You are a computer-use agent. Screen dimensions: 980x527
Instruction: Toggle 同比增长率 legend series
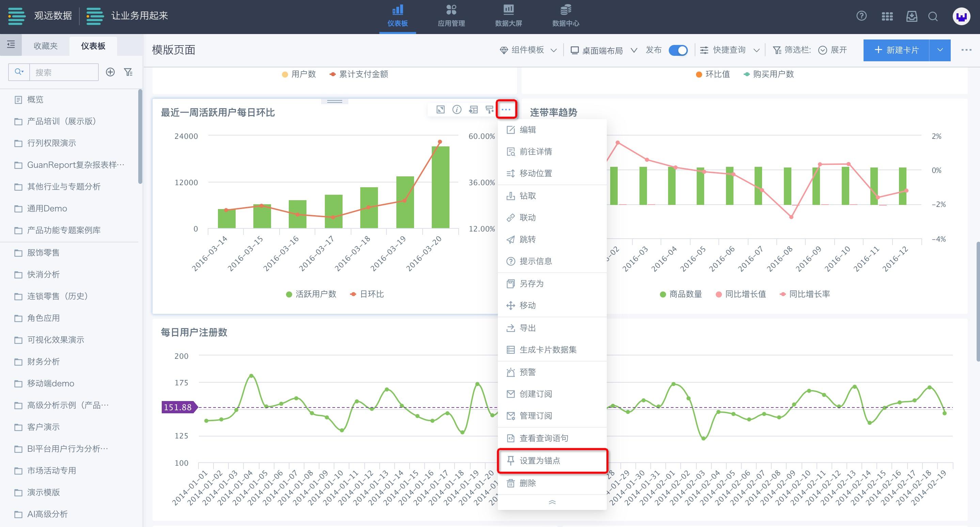(x=805, y=294)
